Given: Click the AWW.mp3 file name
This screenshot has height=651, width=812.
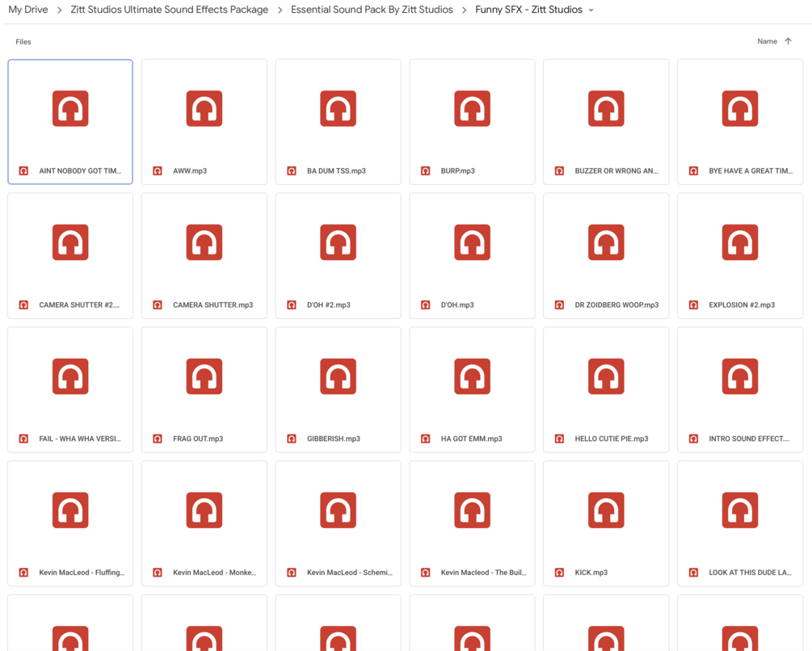Looking at the screenshot, I should (190, 170).
